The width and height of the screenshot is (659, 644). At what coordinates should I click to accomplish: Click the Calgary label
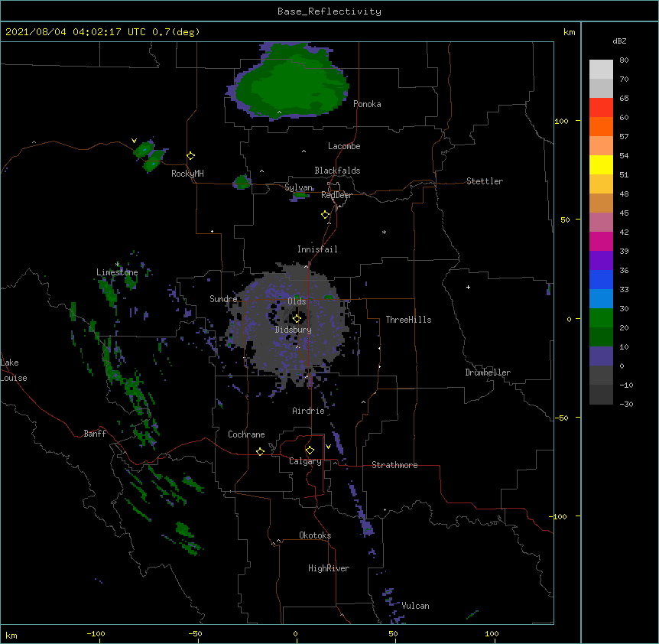click(305, 461)
